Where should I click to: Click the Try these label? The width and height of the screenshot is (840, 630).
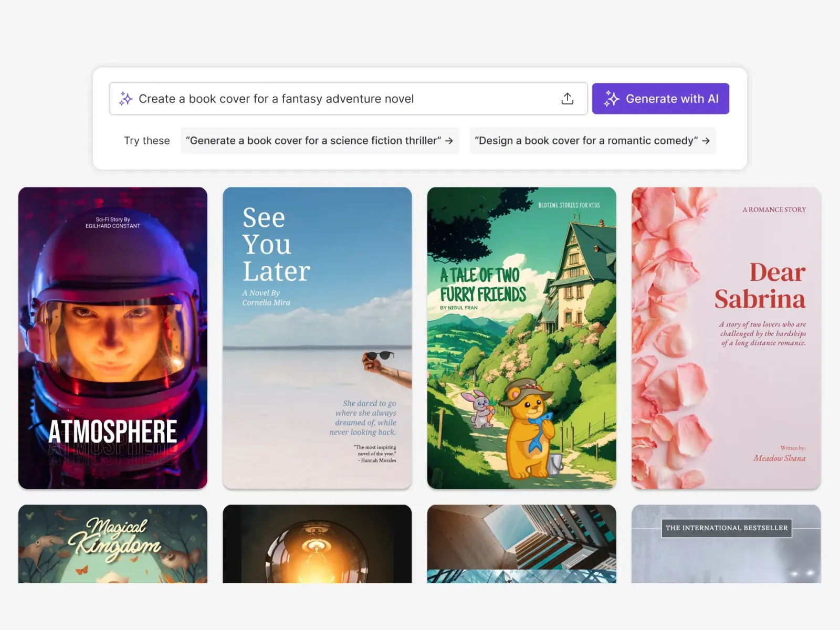point(147,141)
